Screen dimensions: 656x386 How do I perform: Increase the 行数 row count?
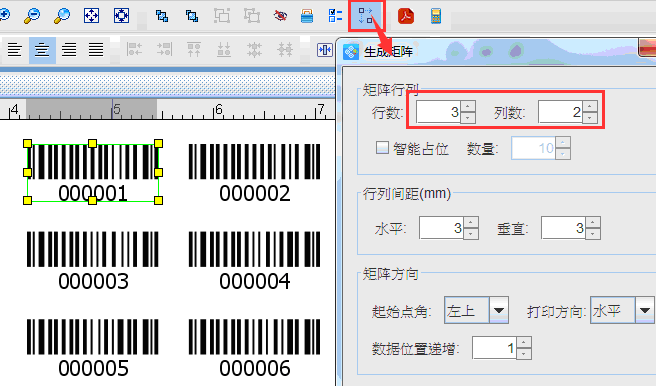click(468, 106)
